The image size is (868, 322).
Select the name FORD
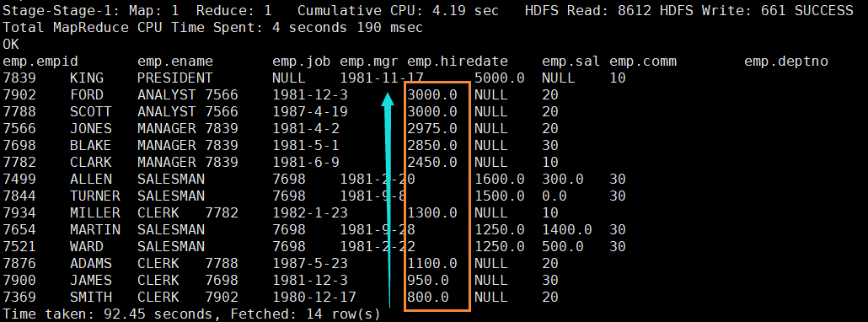coord(87,95)
